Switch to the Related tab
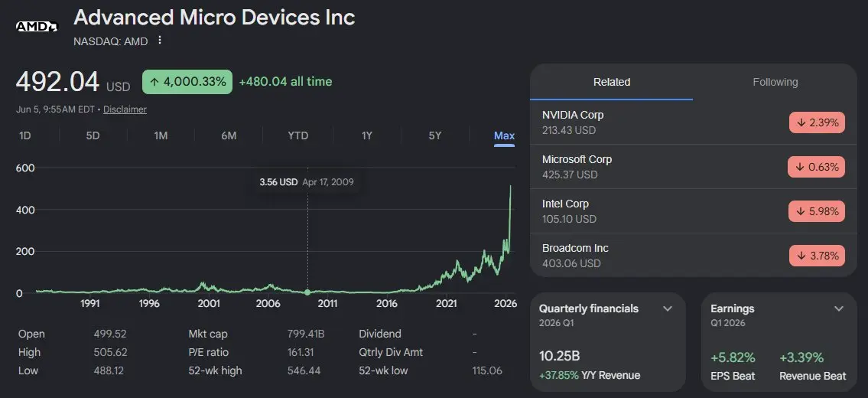 click(612, 82)
